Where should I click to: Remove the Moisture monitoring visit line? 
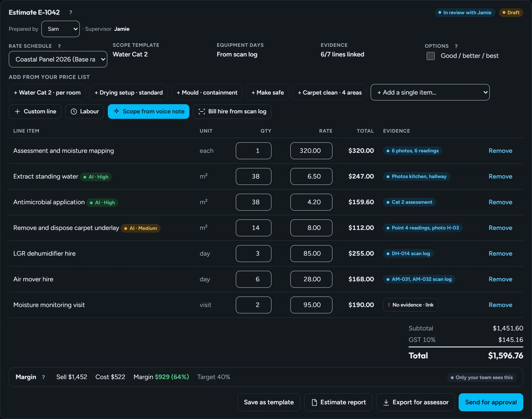500,305
